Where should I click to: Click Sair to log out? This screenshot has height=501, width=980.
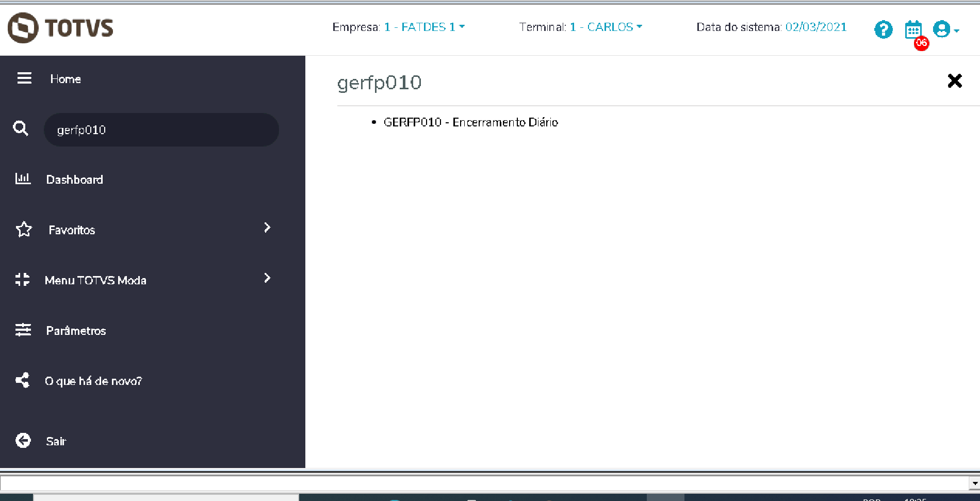[x=56, y=441]
